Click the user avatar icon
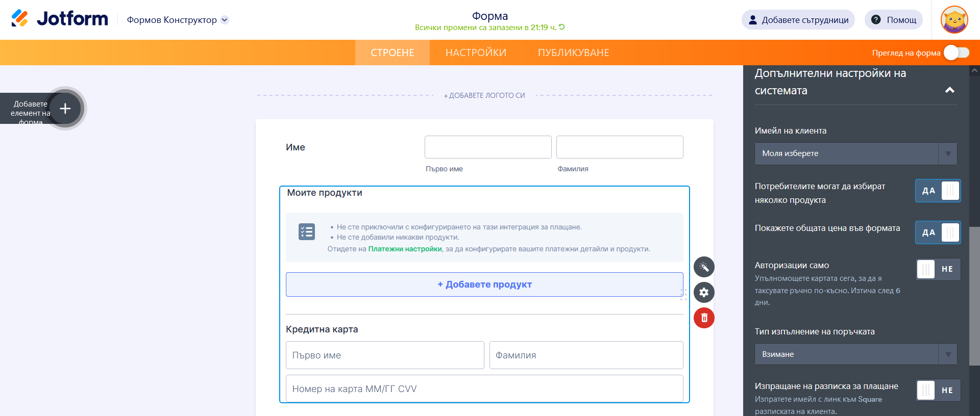 click(x=954, y=20)
